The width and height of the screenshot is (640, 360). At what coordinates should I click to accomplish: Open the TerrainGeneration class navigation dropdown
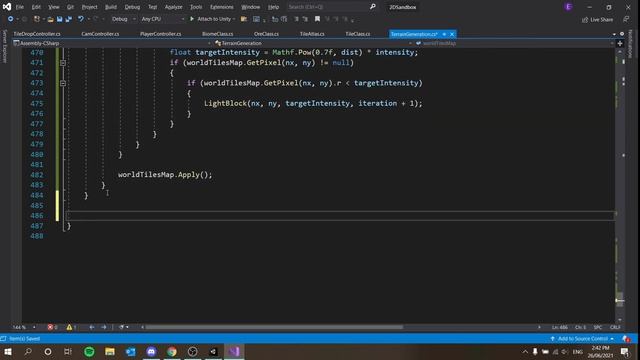(313, 43)
